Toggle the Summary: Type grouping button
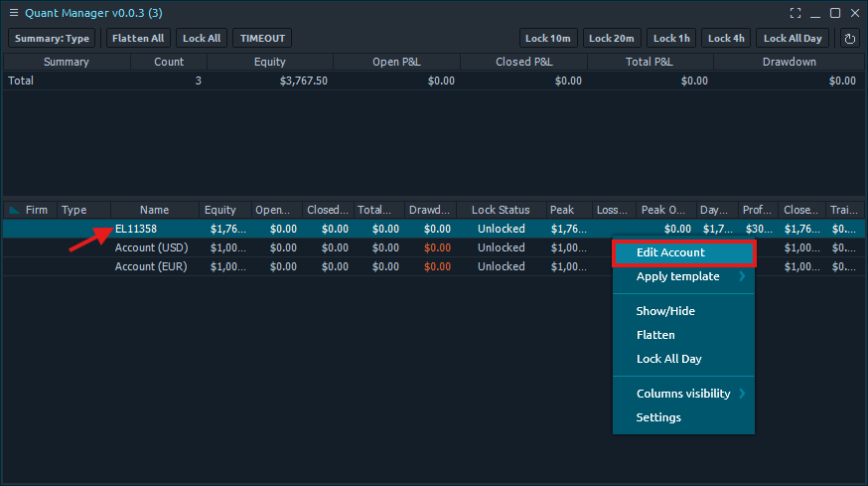Screen dimensions: 868x486 click(x=52, y=39)
